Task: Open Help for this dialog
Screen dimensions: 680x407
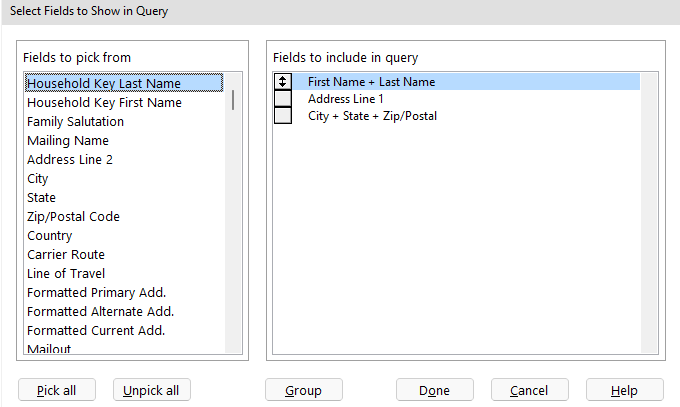Action: click(x=624, y=390)
